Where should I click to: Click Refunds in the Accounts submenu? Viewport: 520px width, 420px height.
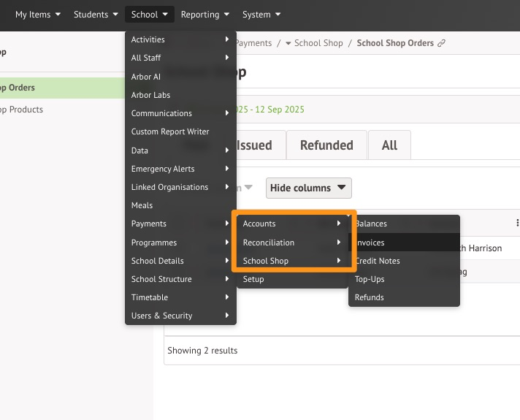tap(370, 297)
